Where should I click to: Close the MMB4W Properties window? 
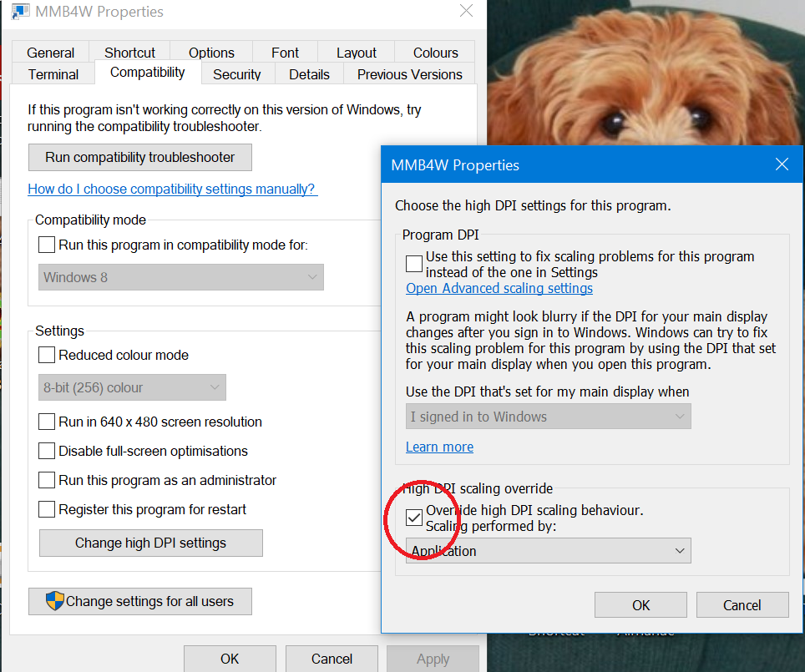click(x=467, y=12)
